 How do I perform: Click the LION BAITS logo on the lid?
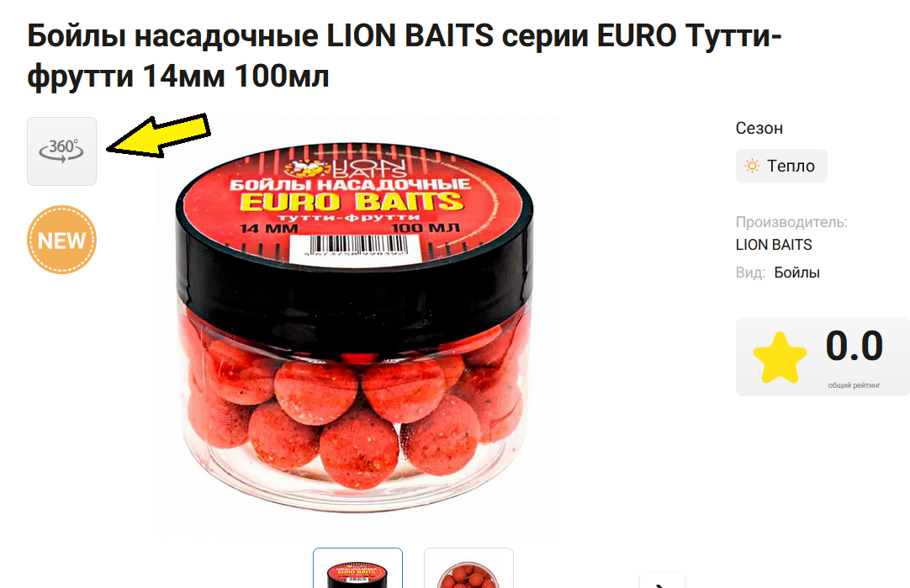point(346,167)
